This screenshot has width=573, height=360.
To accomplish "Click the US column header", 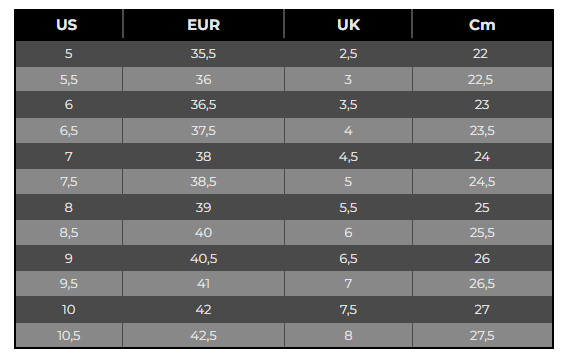I will point(69,25).
